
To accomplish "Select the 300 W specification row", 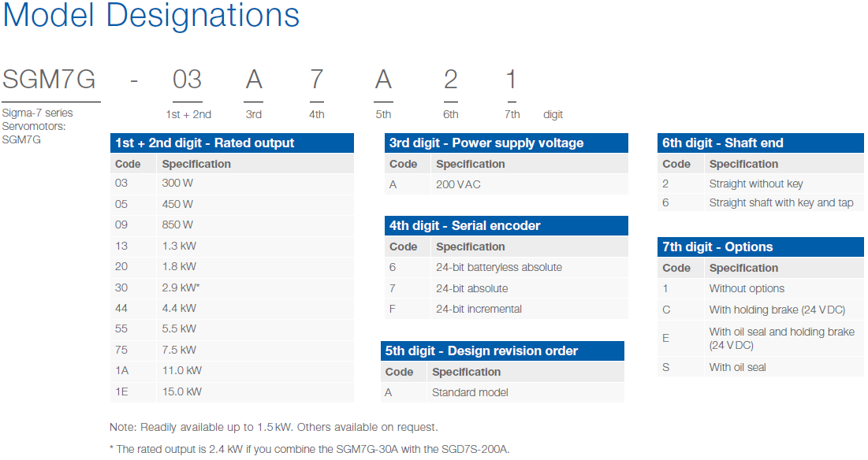I will tap(232, 184).
